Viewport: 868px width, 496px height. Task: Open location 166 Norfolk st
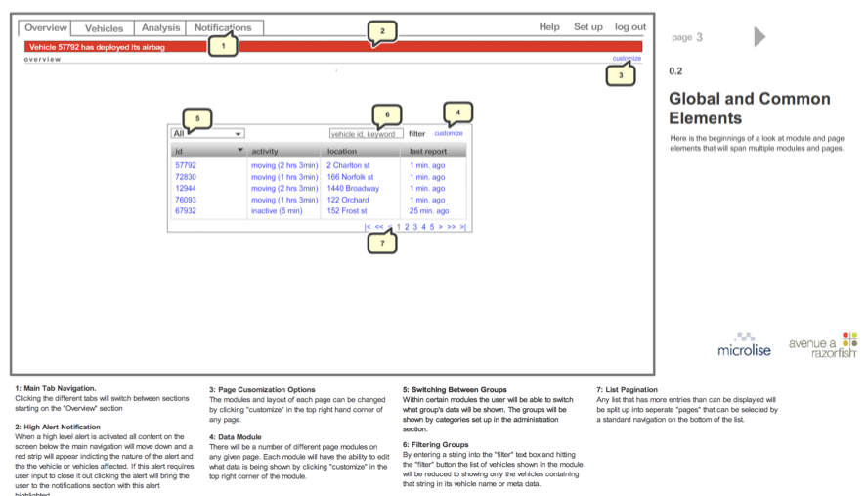point(350,177)
